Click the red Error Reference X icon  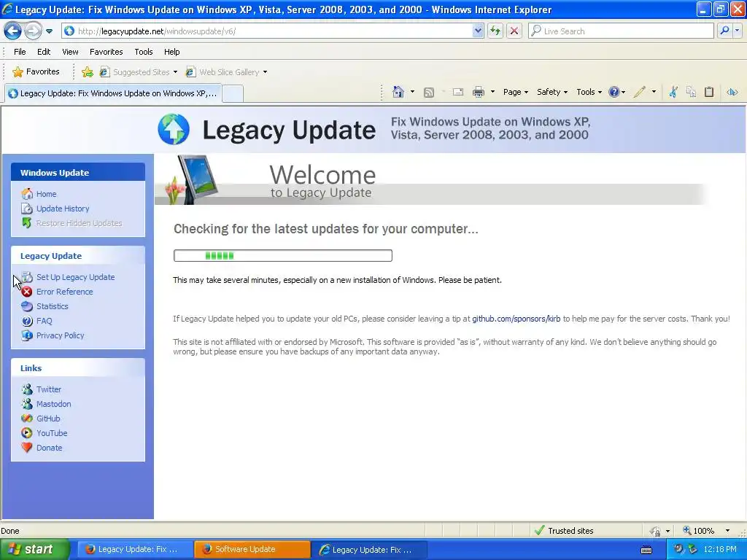click(x=27, y=292)
